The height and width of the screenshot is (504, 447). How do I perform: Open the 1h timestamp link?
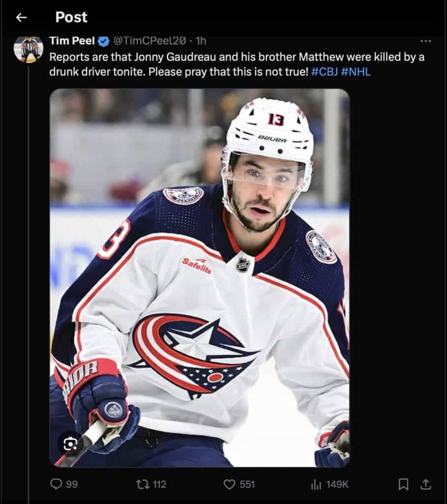[x=201, y=41]
